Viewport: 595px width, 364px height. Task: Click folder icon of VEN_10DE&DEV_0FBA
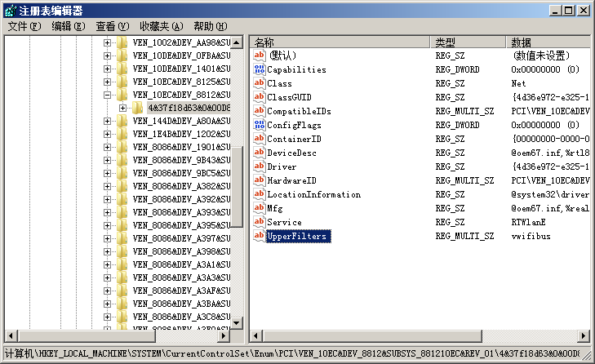click(x=122, y=55)
